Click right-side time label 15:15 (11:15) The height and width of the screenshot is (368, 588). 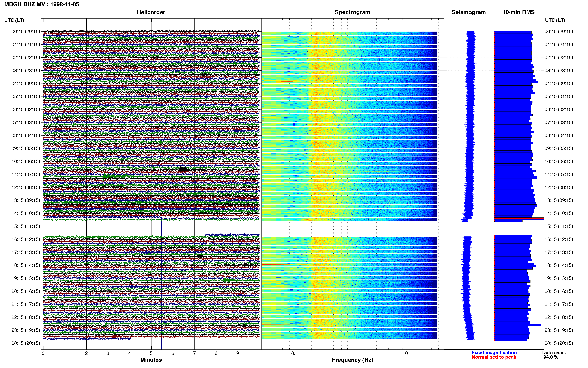coord(559,226)
